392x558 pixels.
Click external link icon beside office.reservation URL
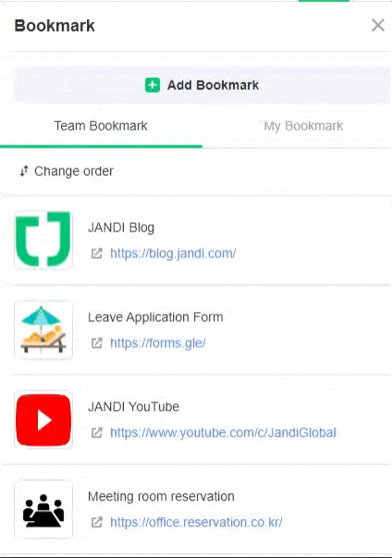point(97,523)
